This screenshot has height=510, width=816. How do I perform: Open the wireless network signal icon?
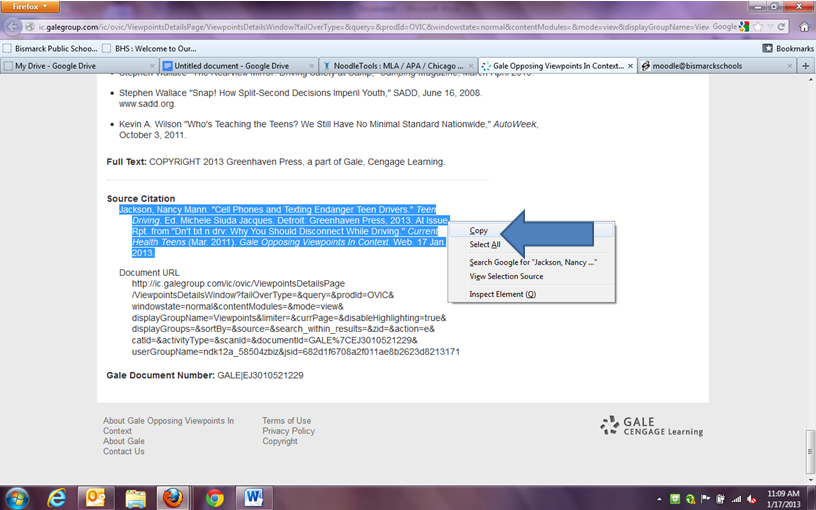pyautogui.click(x=736, y=499)
